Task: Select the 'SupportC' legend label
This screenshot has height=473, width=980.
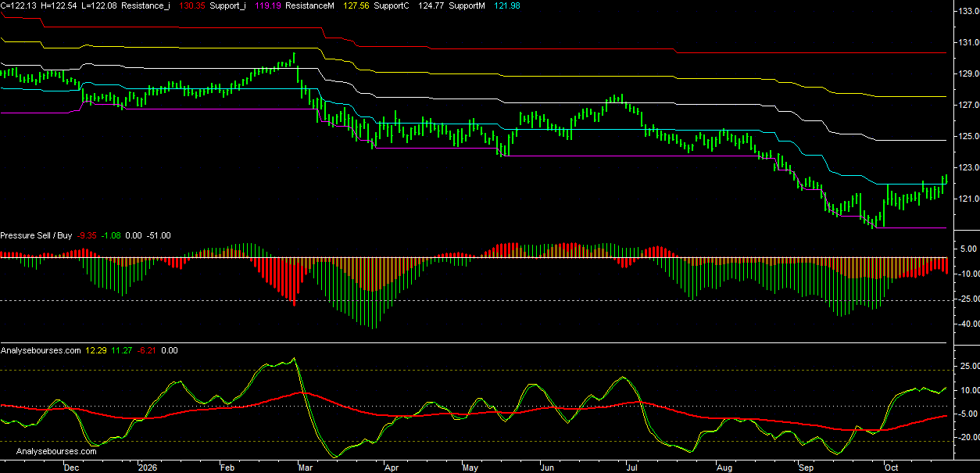Action: coord(392,5)
